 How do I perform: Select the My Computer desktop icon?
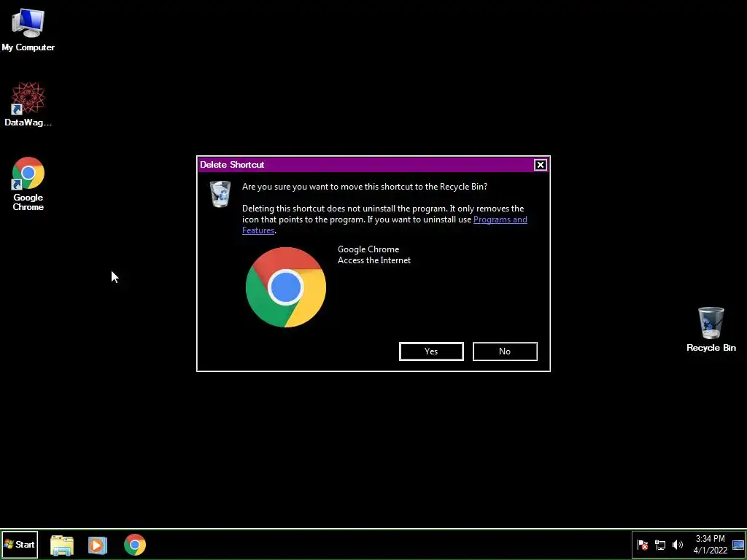click(28, 29)
